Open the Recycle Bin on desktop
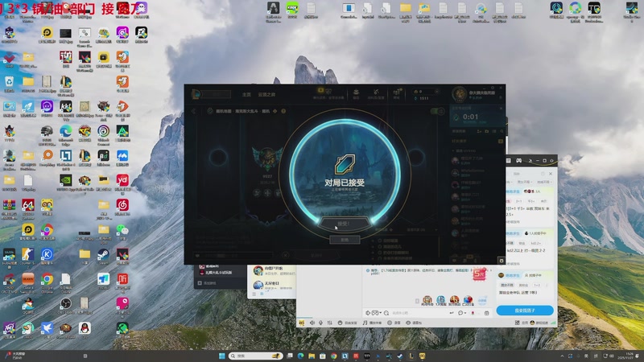The height and width of the screenshot is (362, 644). click(9, 84)
